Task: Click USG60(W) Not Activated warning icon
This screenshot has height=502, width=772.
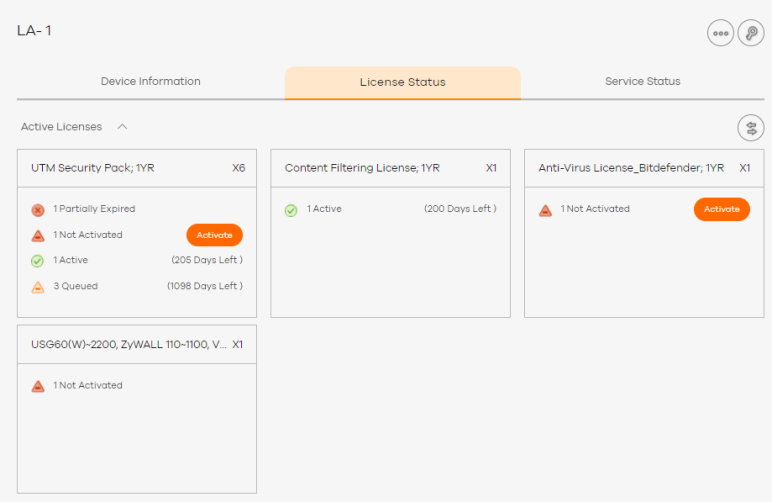Action: click(x=38, y=386)
